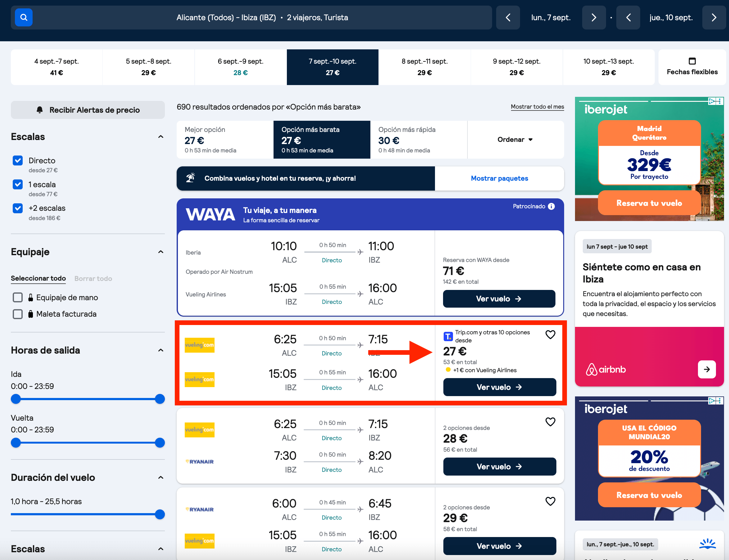Screen dimensions: 729x560
Task: Click the airbnb ad arrow button
Action: (x=707, y=369)
